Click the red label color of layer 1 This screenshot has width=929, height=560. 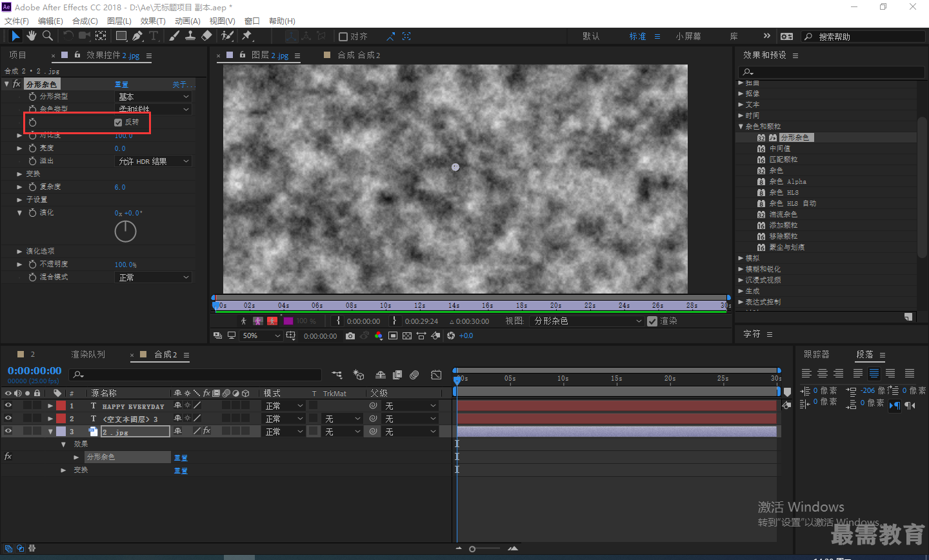click(x=61, y=406)
